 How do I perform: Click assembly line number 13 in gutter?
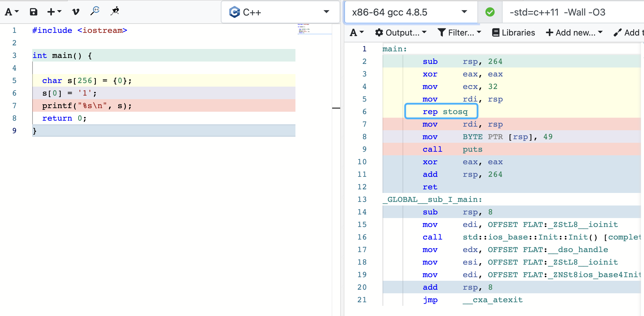pos(362,200)
